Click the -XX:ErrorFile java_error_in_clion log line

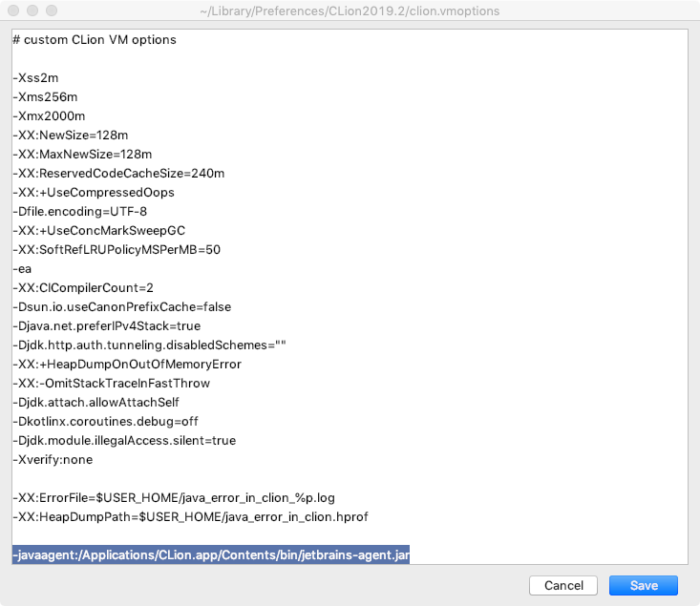pos(174,497)
